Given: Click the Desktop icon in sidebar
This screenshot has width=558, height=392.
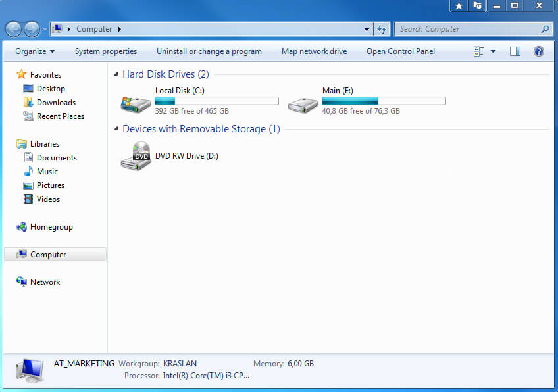Looking at the screenshot, I should tap(28, 89).
